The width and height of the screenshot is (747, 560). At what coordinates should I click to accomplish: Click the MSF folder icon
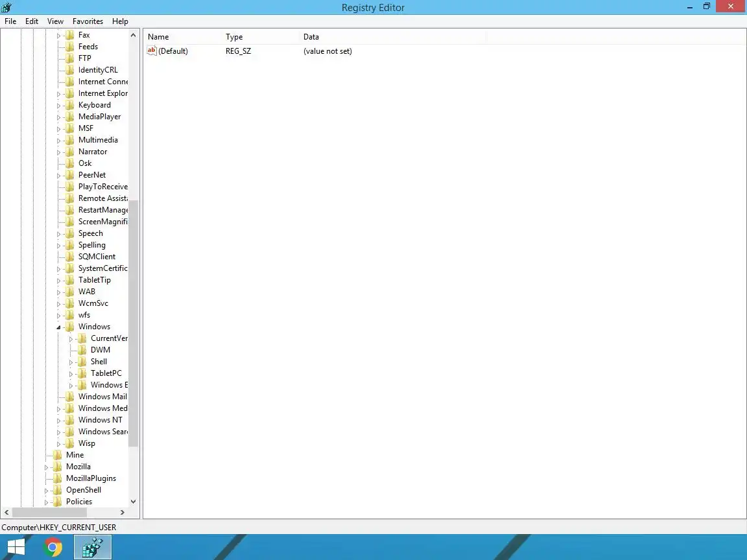point(70,128)
